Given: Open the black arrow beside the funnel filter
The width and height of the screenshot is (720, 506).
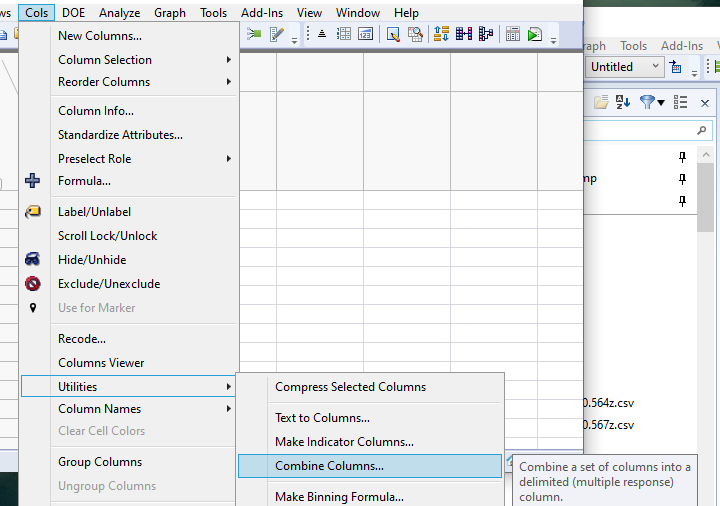Looking at the screenshot, I should [661, 102].
